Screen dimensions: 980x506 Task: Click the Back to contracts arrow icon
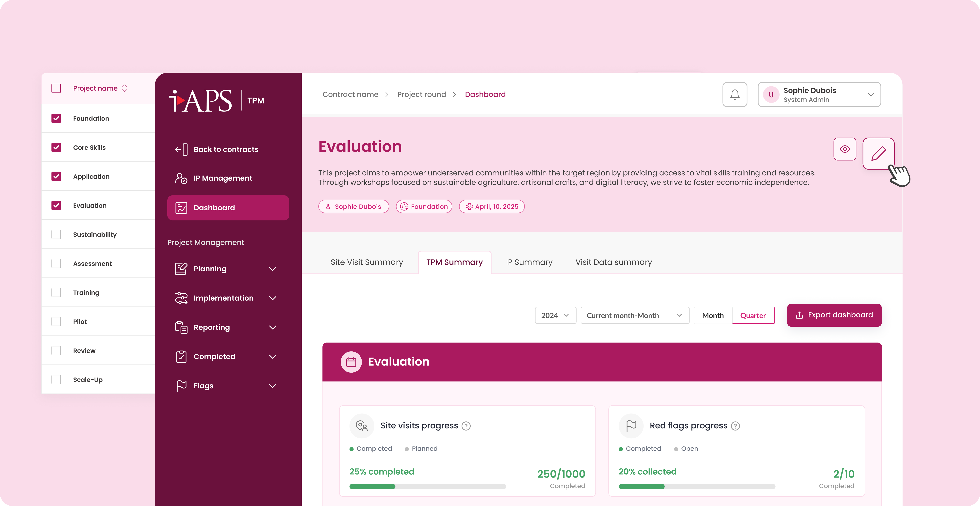pos(181,149)
